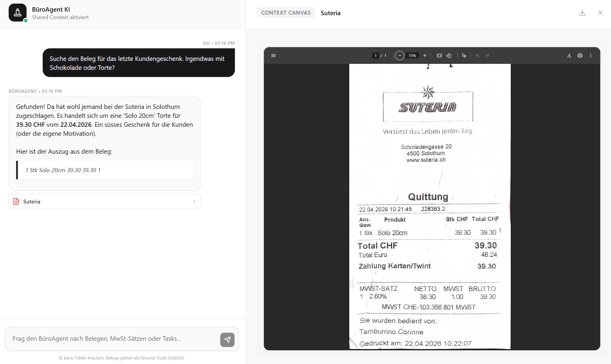
Task: Print the Suteria receipt PDF
Action: [580, 55]
